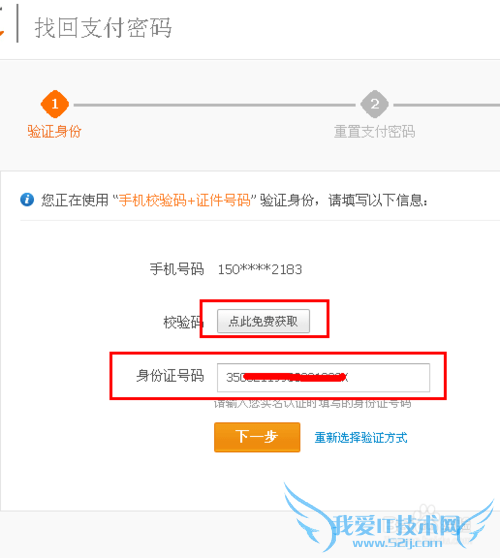Click the blue wing watermark logo
500x558 pixels.
coord(388,516)
